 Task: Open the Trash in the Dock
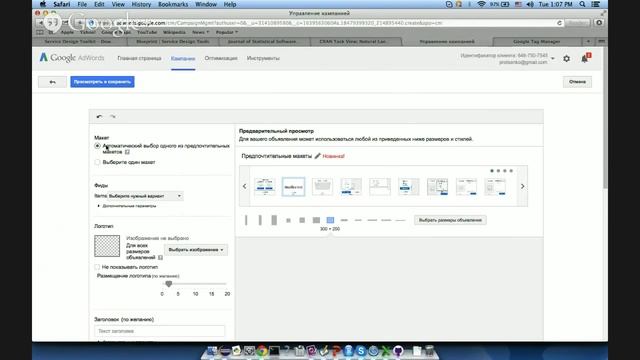[x=429, y=351]
